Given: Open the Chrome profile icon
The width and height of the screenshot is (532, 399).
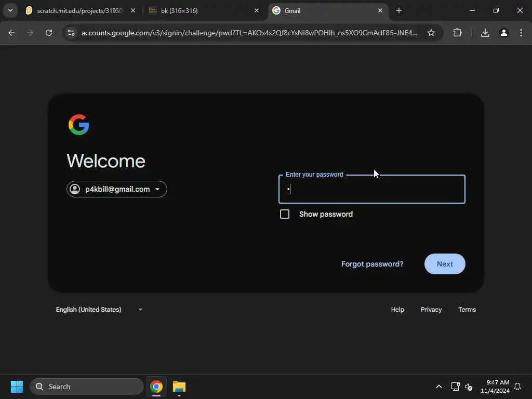Looking at the screenshot, I should [x=504, y=33].
